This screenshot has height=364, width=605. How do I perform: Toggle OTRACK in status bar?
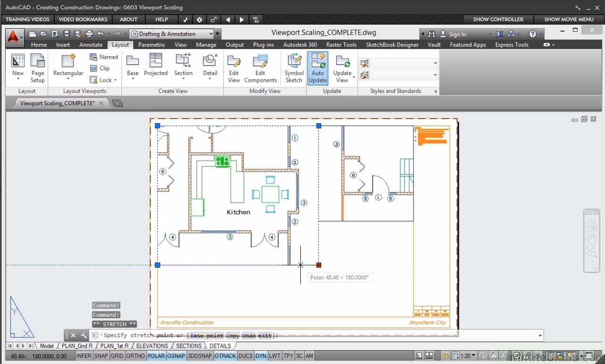(x=225, y=356)
